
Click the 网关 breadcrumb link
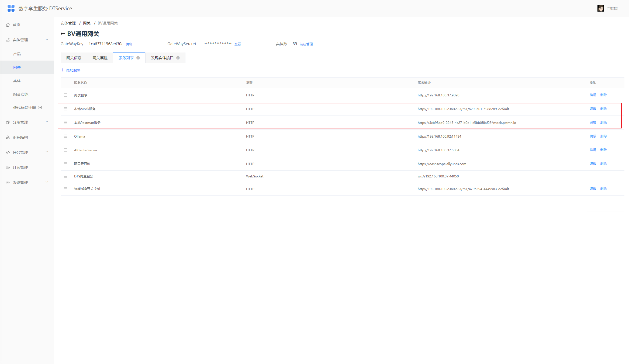pos(87,23)
